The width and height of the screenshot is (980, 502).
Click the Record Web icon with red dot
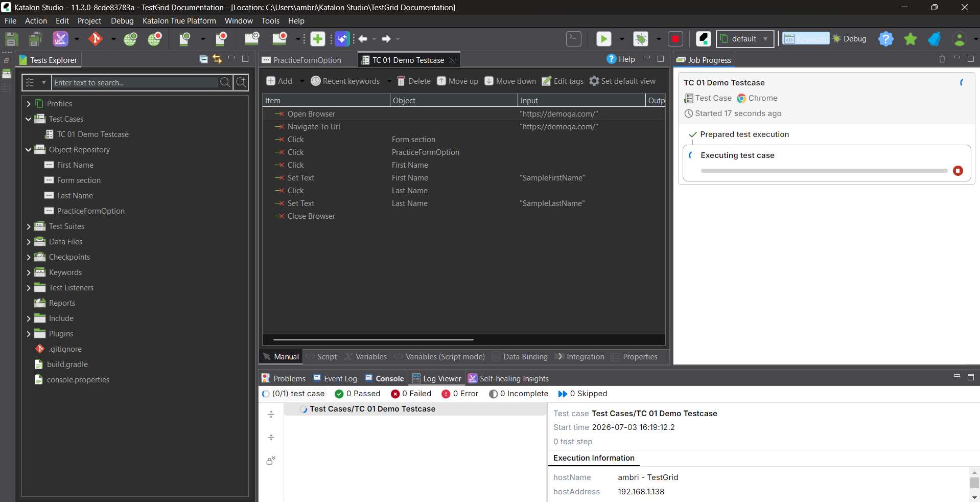(154, 39)
